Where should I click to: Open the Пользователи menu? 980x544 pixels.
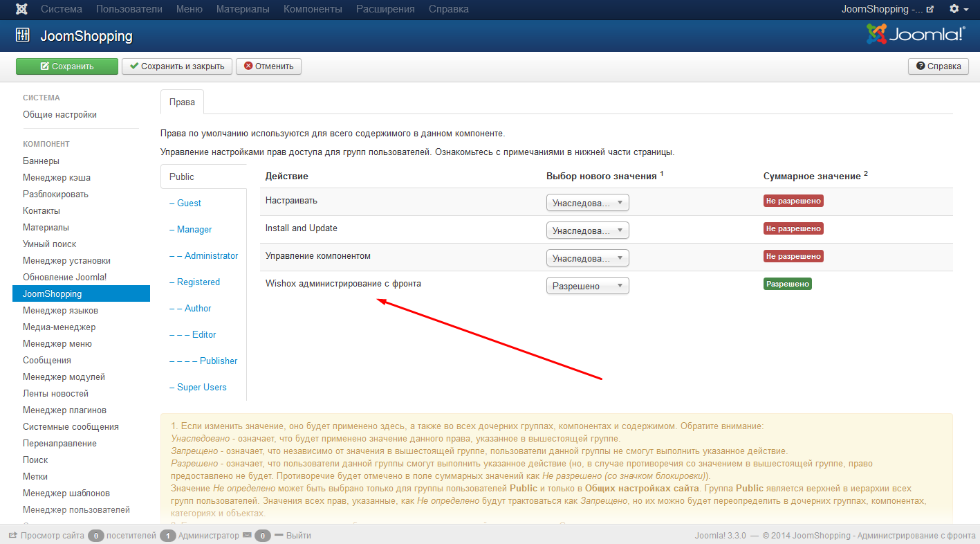point(129,10)
